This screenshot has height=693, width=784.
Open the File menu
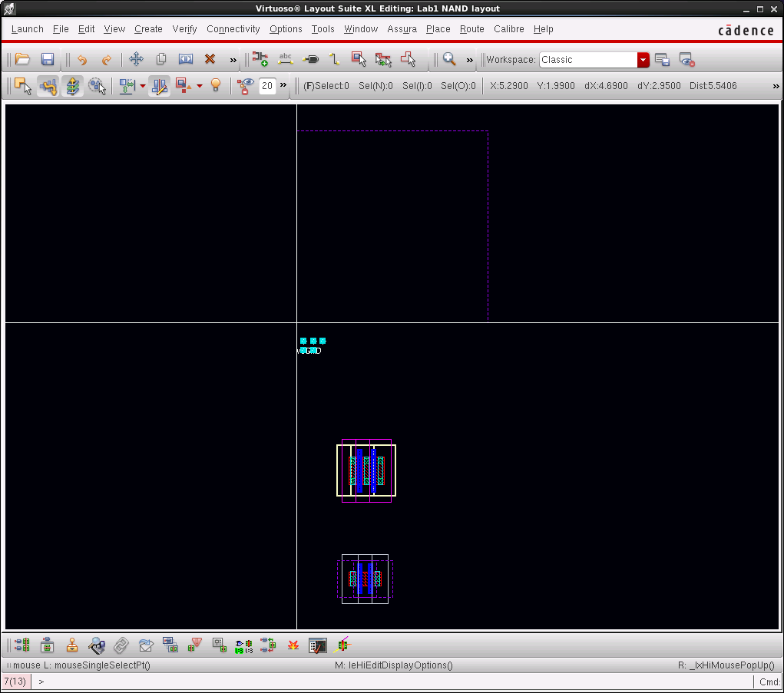click(61, 29)
